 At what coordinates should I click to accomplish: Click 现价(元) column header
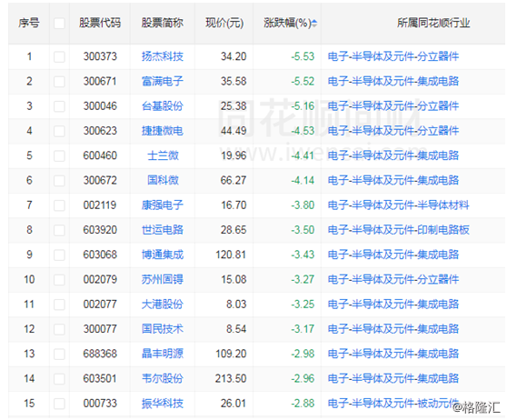[224, 23]
